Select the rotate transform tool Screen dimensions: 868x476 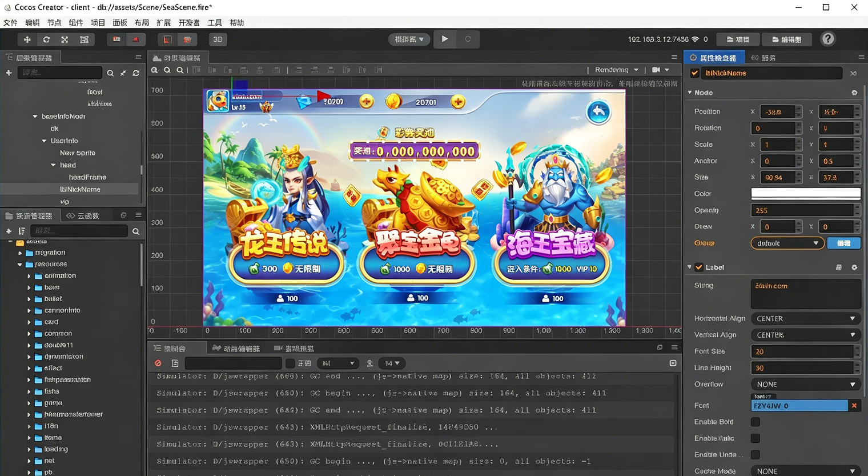pyautogui.click(x=46, y=39)
